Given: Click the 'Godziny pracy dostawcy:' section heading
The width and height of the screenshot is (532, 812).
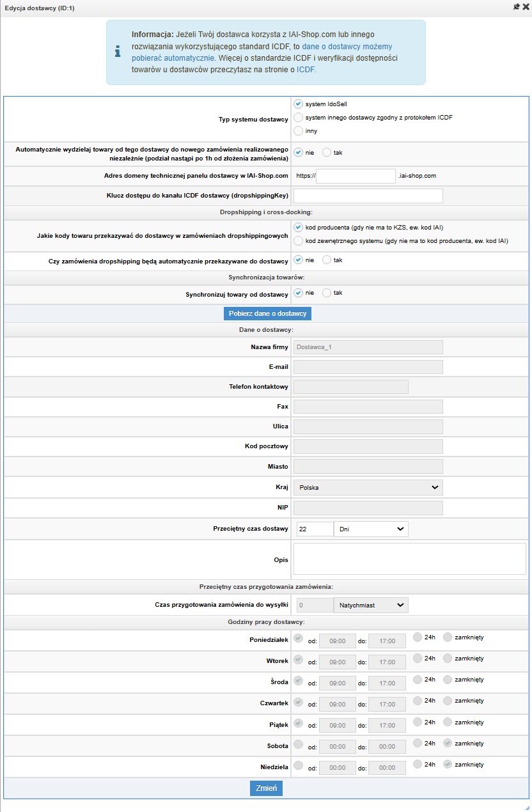Looking at the screenshot, I should tap(266, 622).
